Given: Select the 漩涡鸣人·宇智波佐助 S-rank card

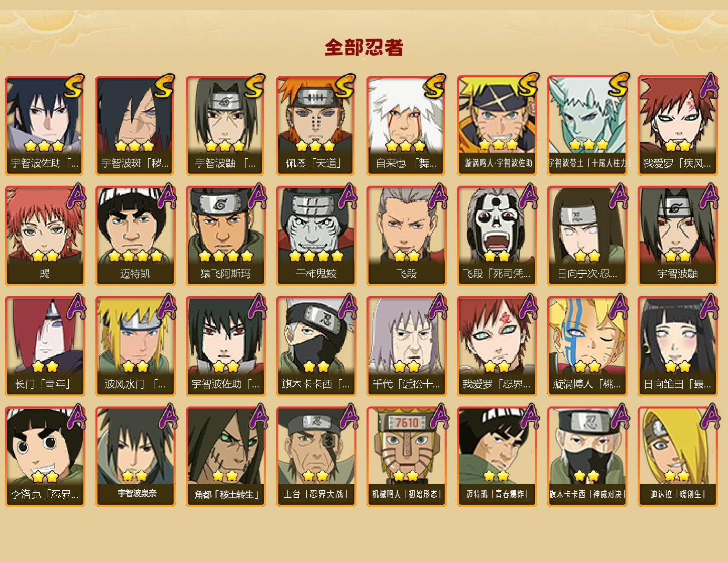Looking at the screenshot, I should tap(497, 125).
